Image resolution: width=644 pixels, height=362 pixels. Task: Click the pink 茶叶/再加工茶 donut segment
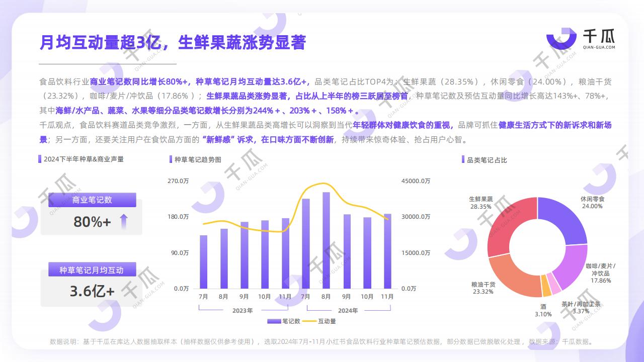click(554, 285)
